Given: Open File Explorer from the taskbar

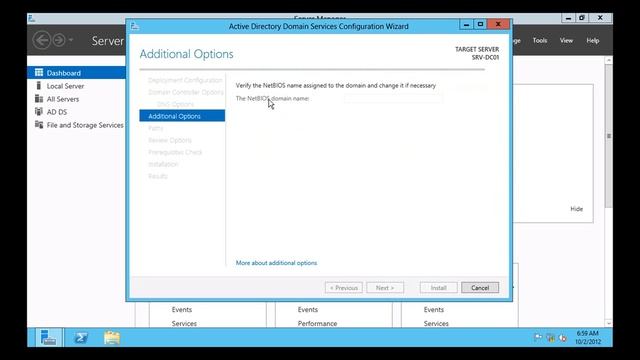Looking at the screenshot, I should (x=112, y=338).
